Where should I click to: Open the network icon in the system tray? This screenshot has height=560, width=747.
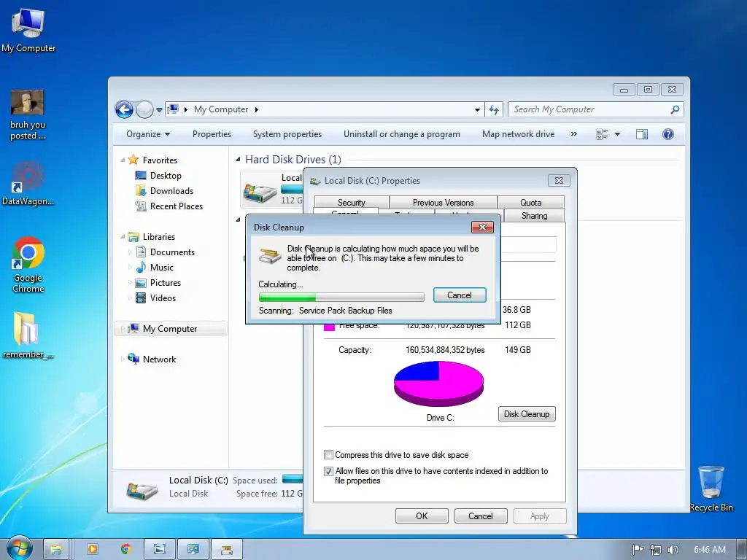(656, 550)
